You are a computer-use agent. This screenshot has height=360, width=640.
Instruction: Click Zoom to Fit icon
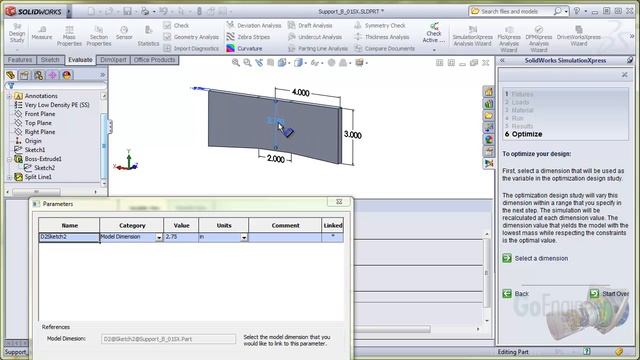click(x=236, y=62)
